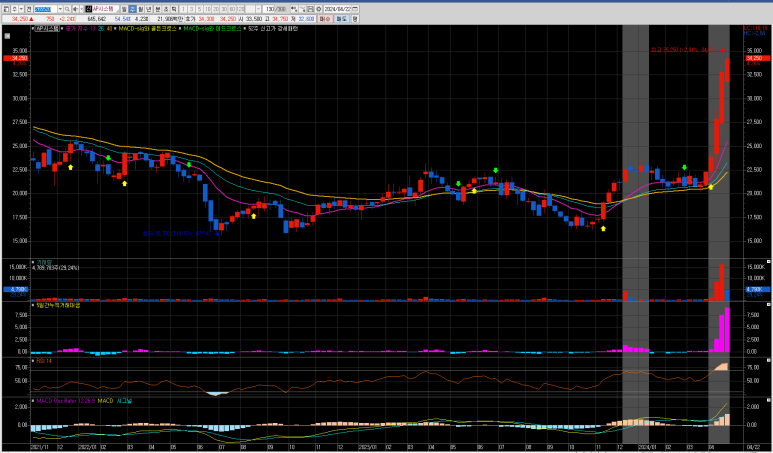Click the 매도 (sell) button
This screenshot has height=453, width=773.
[342, 19]
